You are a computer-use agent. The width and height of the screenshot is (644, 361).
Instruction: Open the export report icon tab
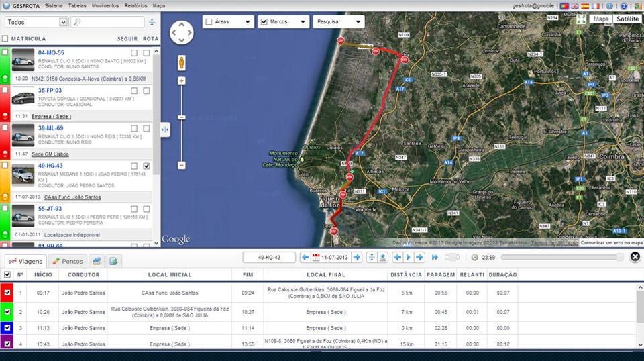click(x=113, y=261)
